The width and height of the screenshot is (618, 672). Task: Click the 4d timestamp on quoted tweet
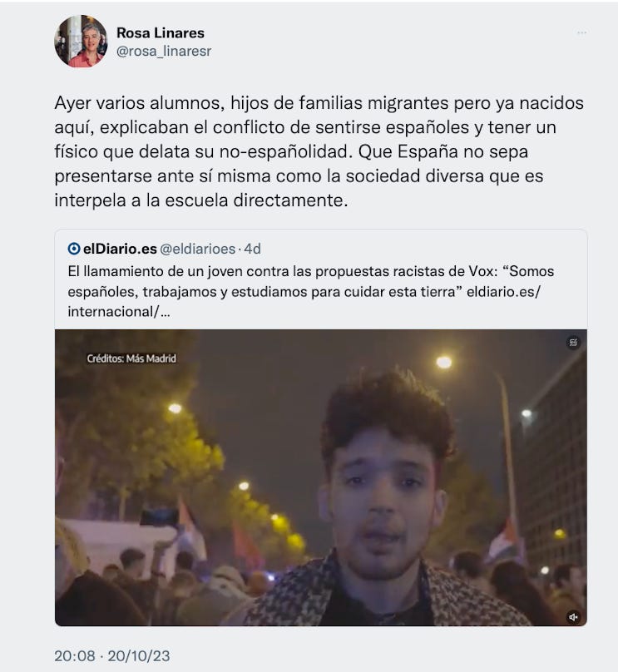click(252, 249)
